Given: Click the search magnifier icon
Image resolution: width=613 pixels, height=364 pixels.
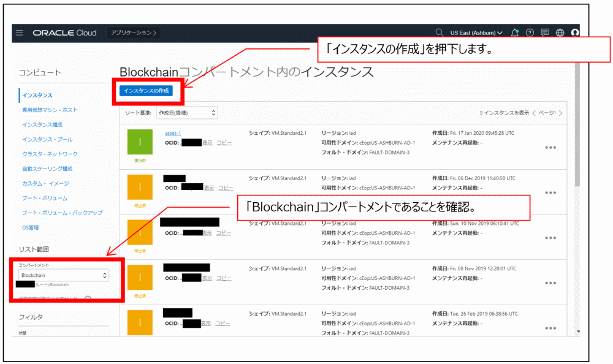Looking at the screenshot, I should pyautogui.click(x=440, y=32).
